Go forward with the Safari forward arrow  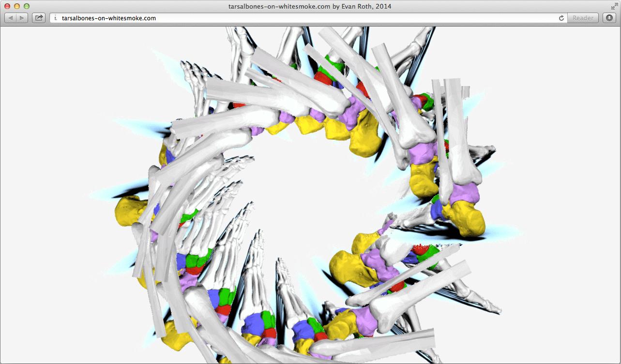pos(22,18)
